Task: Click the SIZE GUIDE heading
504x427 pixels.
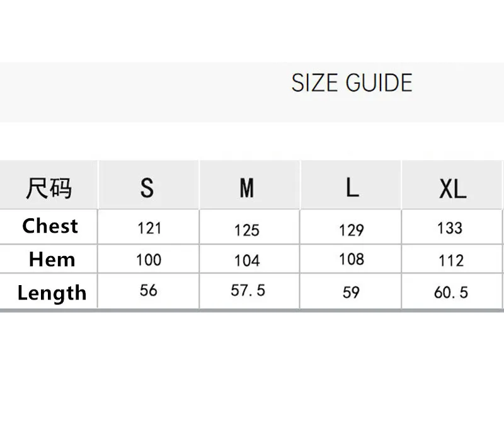Action: 352,83
